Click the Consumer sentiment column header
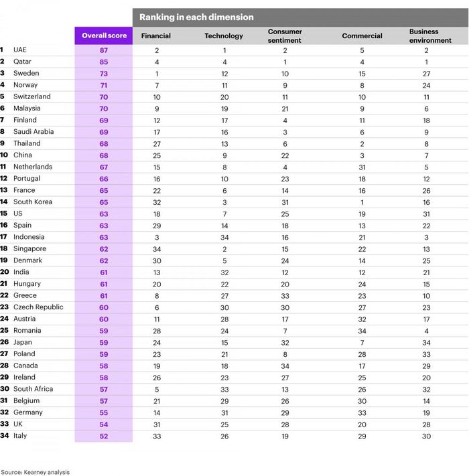The height and width of the screenshot is (476, 469). click(285, 36)
